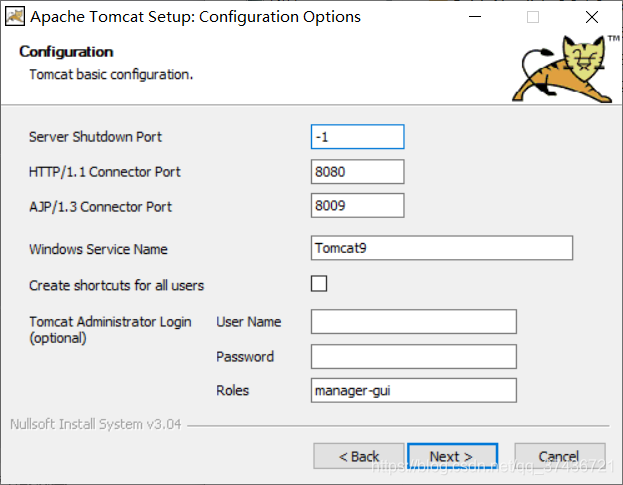Click the HTTP/1.1 Connector Port field
623x485 pixels.
(x=358, y=172)
